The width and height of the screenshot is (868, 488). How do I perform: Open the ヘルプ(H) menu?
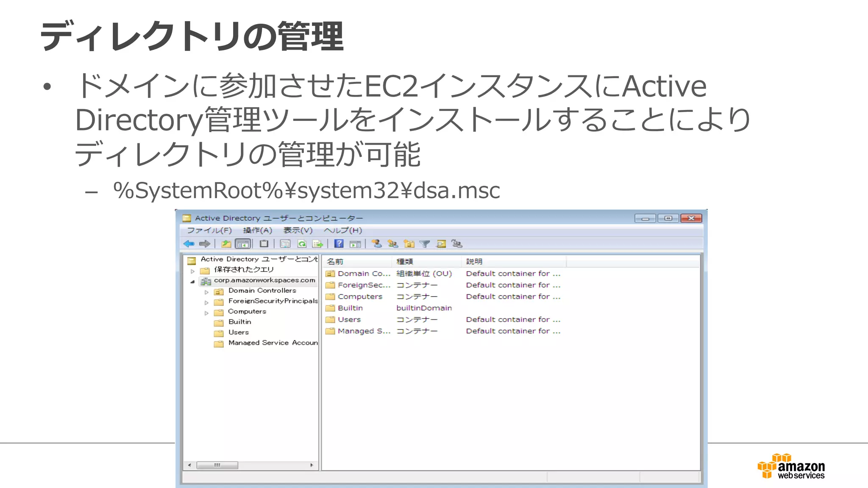coord(343,230)
